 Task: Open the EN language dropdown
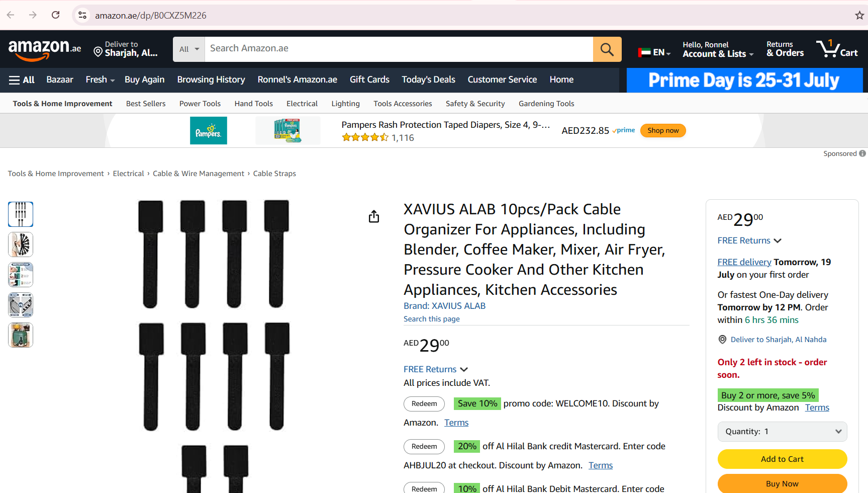[654, 52]
